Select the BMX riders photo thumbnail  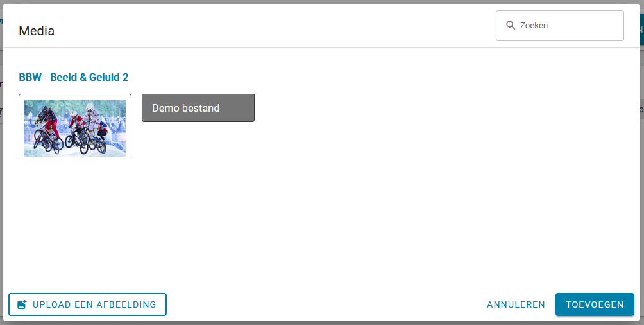75,127
